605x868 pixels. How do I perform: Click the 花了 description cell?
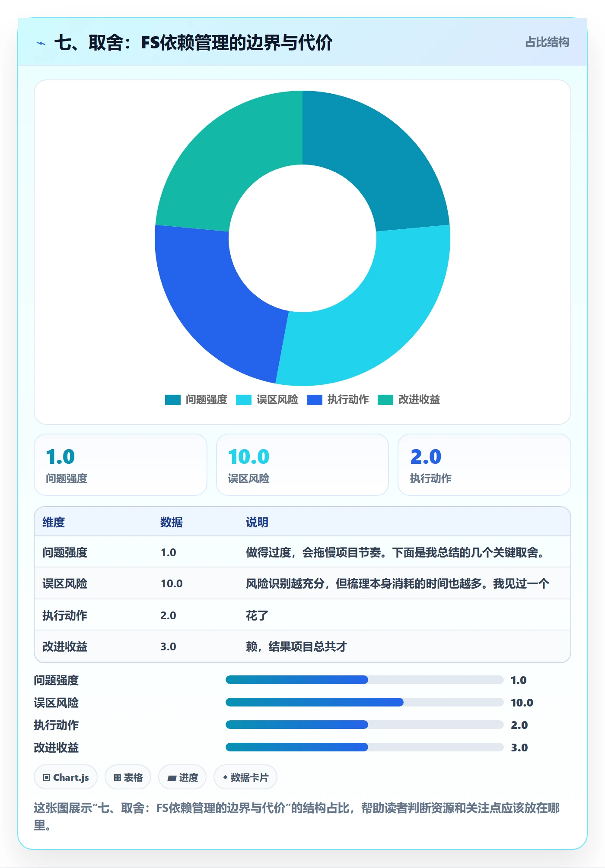pos(257,615)
